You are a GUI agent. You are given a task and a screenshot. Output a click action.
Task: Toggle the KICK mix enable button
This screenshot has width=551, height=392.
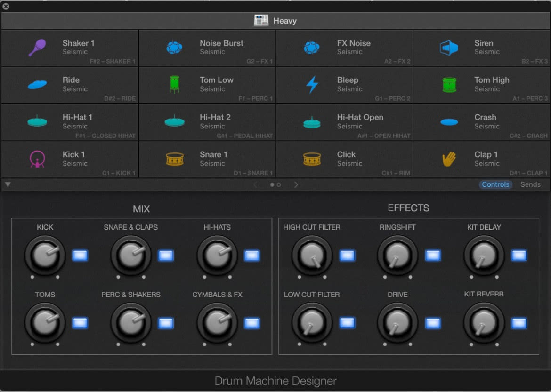80,256
